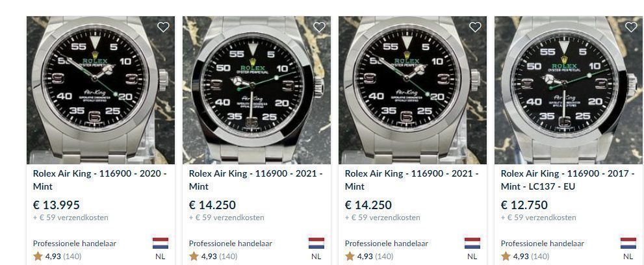
Task: Click the Dutch flag on the € 13.995 listing
Action: pos(160,244)
